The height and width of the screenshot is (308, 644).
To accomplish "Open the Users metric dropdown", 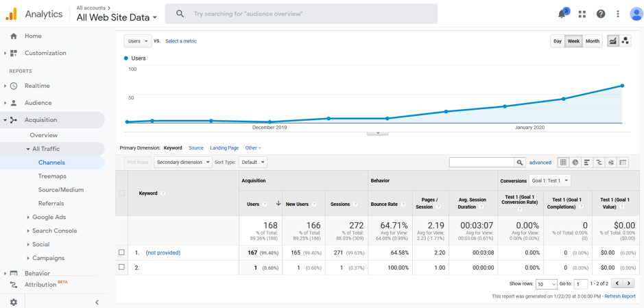I will click(x=138, y=41).
